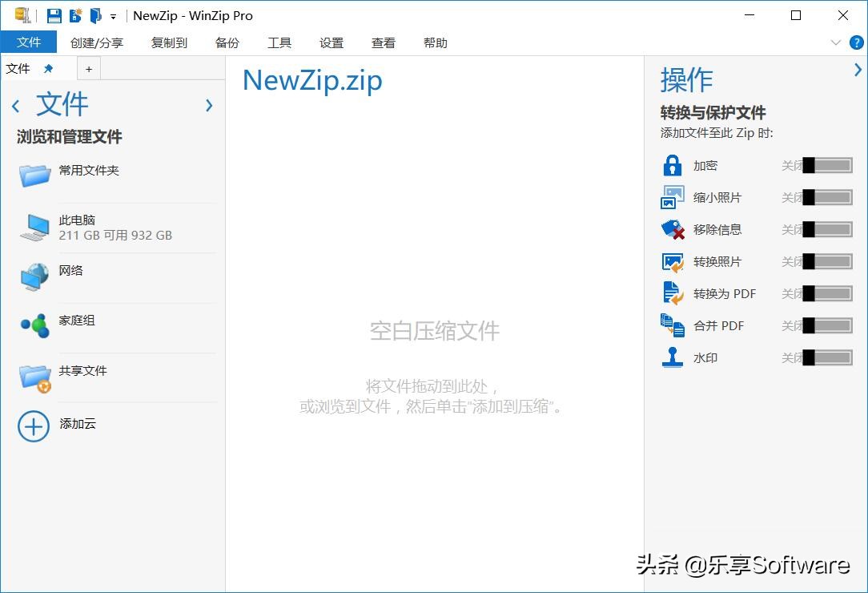Expand the ribbon with the chevron
This screenshot has width=868, height=593.
pyautogui.click(x=836, y=42)
